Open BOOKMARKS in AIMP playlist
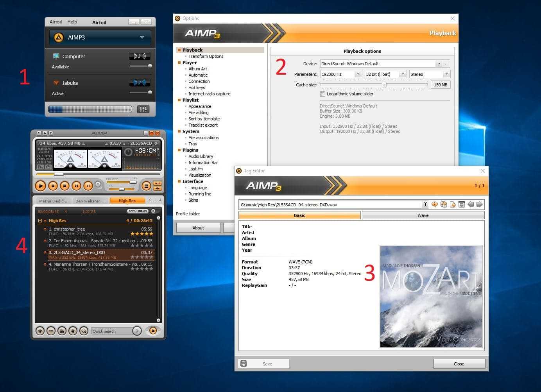The width and height of the screenshot is (541, 392). 138,211
